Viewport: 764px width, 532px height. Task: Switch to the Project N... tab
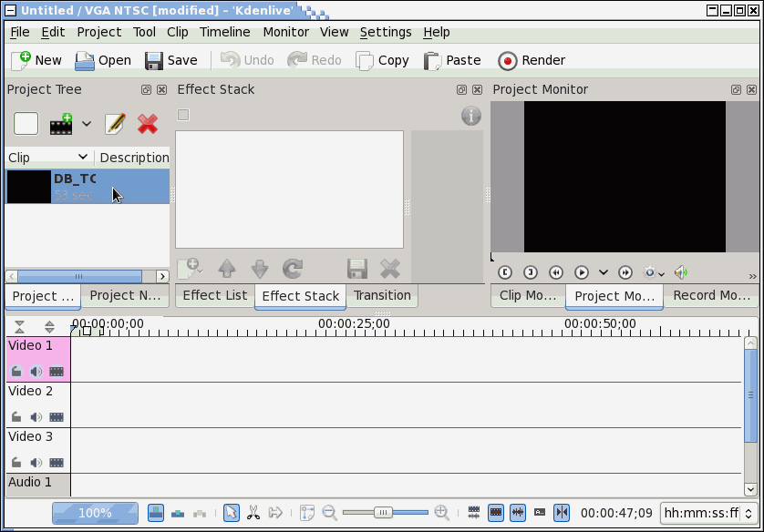125,295
